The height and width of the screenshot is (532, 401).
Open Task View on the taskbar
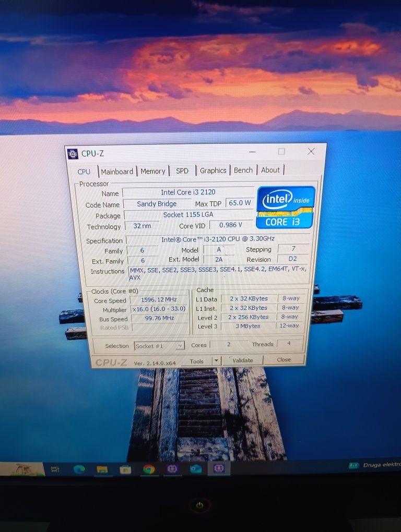(x=54, y=469)
